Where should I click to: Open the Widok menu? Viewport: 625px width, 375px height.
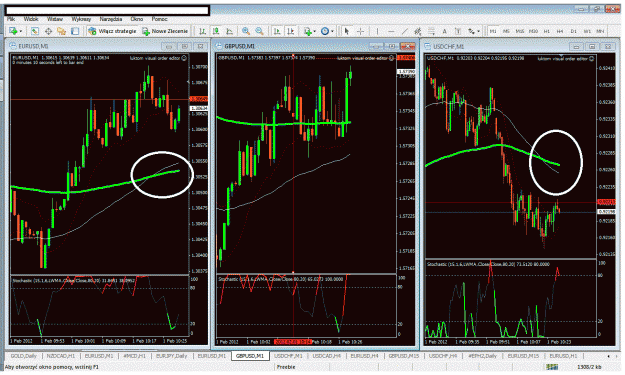31,19
